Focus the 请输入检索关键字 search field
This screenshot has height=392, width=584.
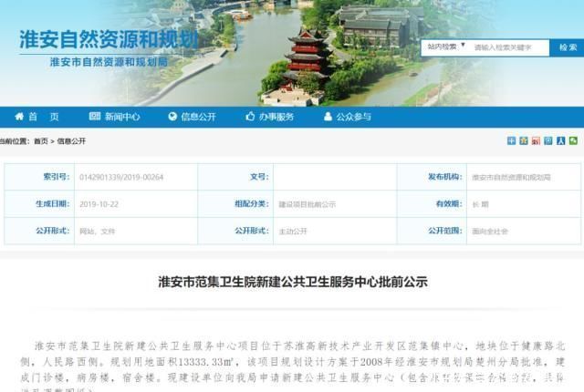click(x=509, y=47)
